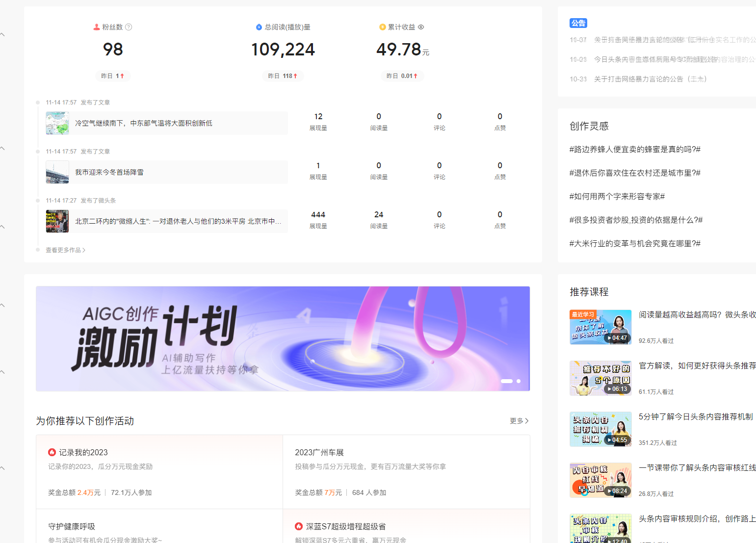Click the 92.6万人看过 view count
Viewport: 756px width, 543px height.
[x=656, y=341]
